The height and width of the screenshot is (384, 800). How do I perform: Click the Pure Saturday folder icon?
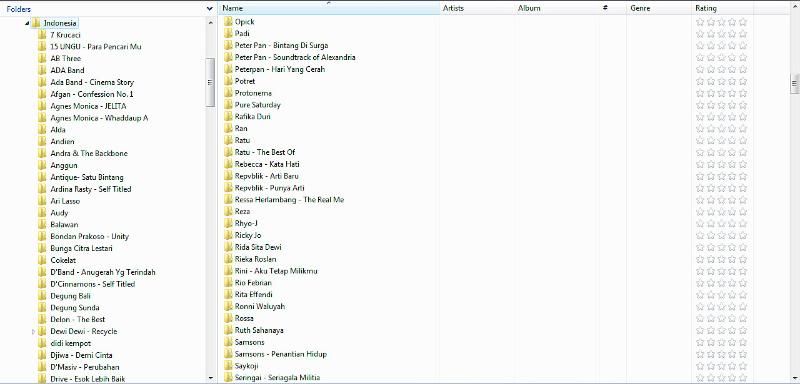(228, 105)
